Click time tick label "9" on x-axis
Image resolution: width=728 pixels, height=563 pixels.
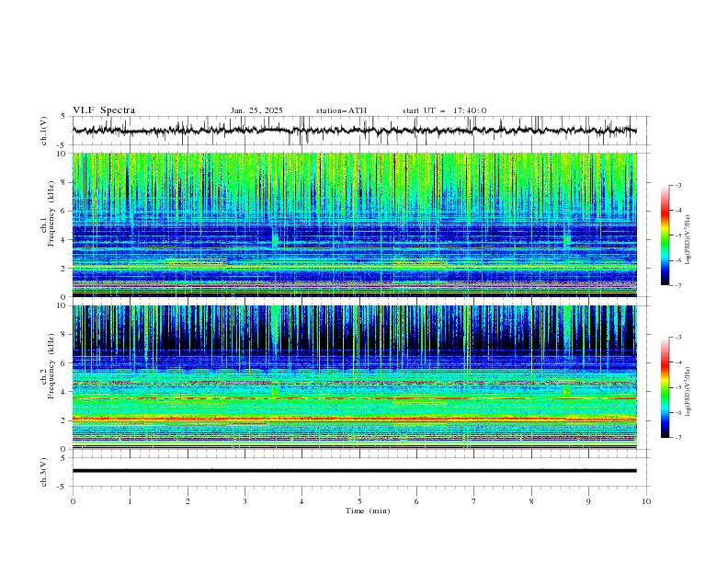point(588,501)
